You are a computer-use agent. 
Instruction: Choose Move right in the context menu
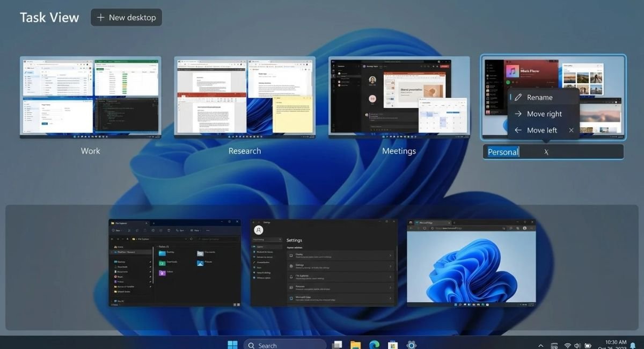point(544,114)
